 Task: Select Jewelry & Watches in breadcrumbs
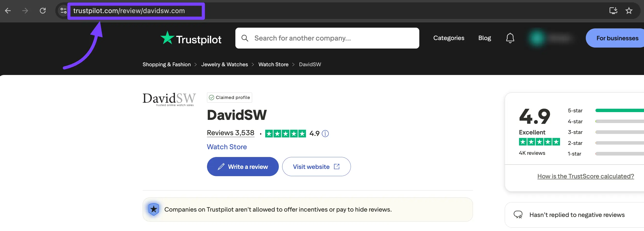click(224, 64)
